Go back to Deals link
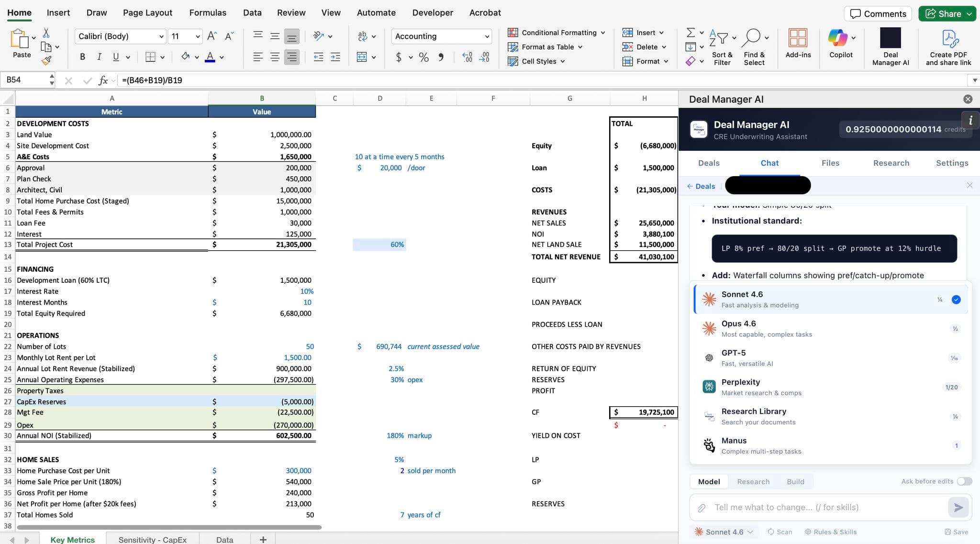This screenshot has height=544, width=980. [701, 186]
